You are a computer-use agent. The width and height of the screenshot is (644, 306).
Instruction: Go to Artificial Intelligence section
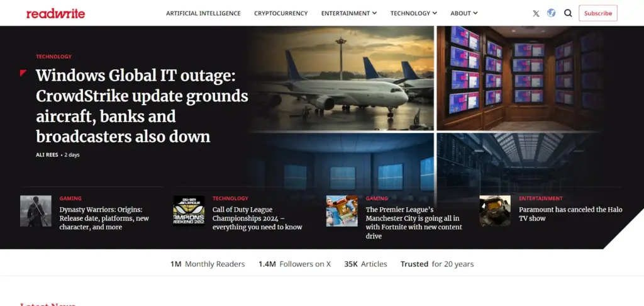(203, 13)
